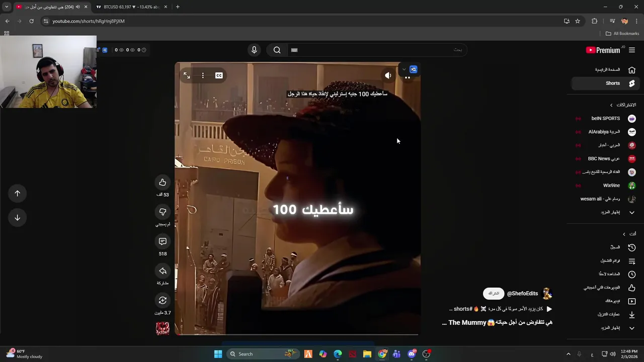644x362 pixels.
Task: Click the YouTube search magnifier button
Action: pyautogui.click(x=277, y=50)
